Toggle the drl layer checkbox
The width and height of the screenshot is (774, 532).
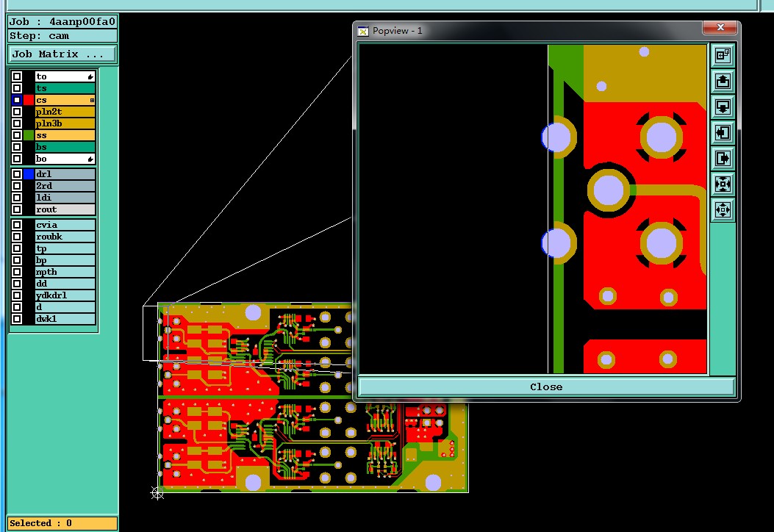(17, 174)
